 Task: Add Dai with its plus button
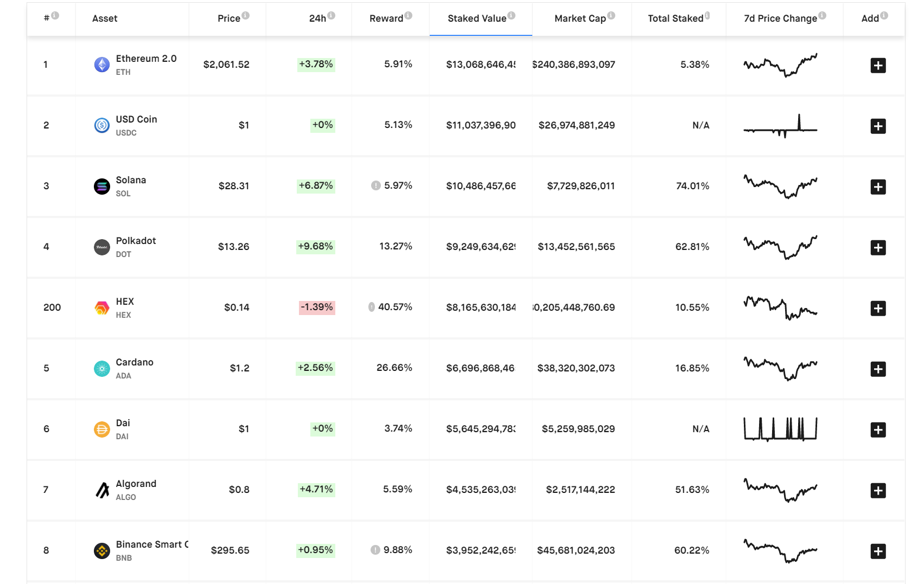[878, 430]
